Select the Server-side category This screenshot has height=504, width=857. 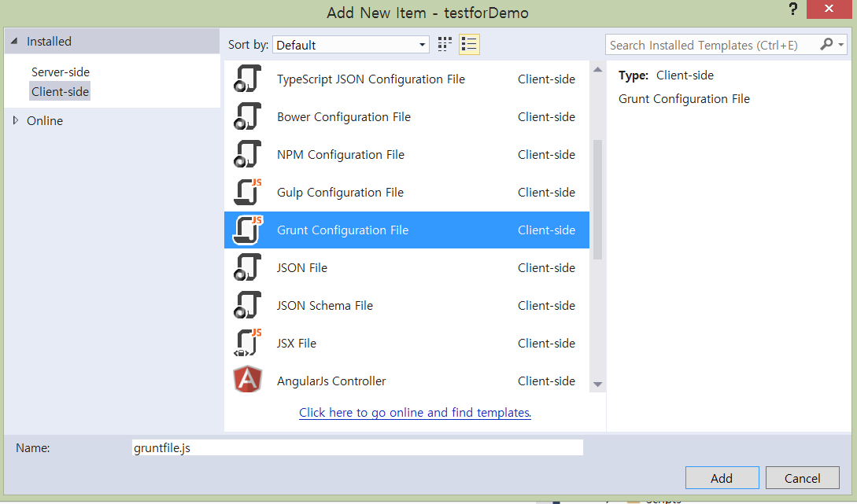tap(60, 72)
